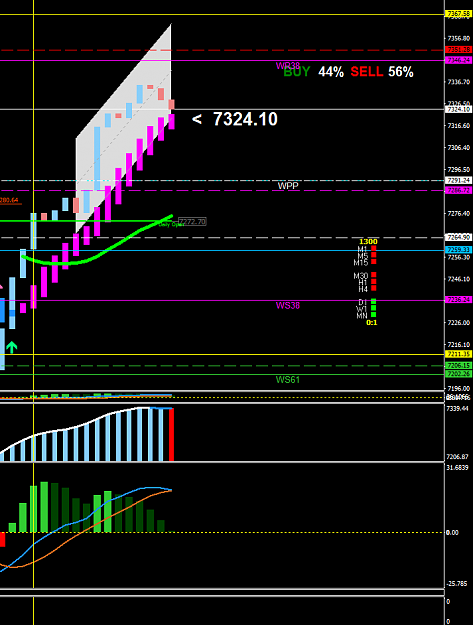The height and width of the screenshot is (625, 473).
Task: Click the red histogram bar in the indicator panel
Action: (x=171, y=434)
